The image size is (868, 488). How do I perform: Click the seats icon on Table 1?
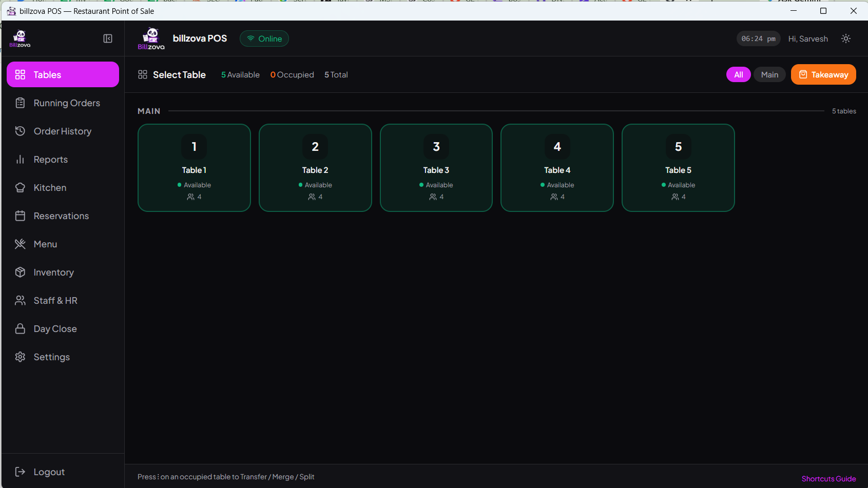coord(190,197)
